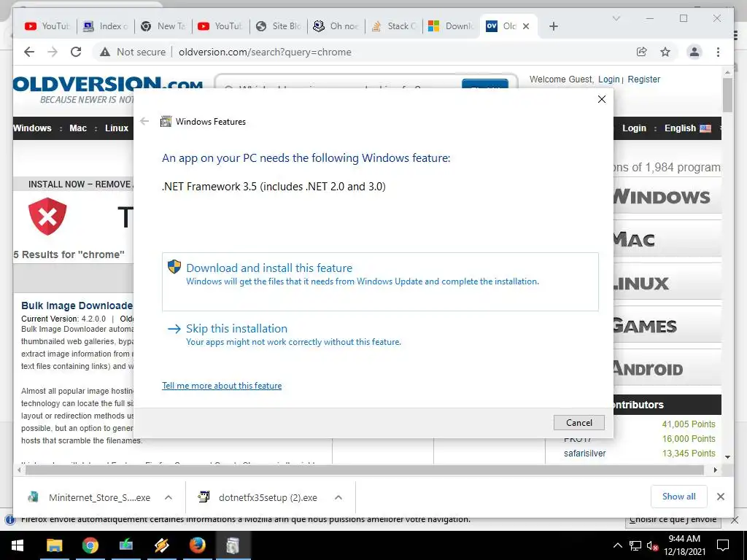Click the share page icon in address bar
Image resolution: width=747 pixels, height=560 pixels.
(x=642, y=52)
